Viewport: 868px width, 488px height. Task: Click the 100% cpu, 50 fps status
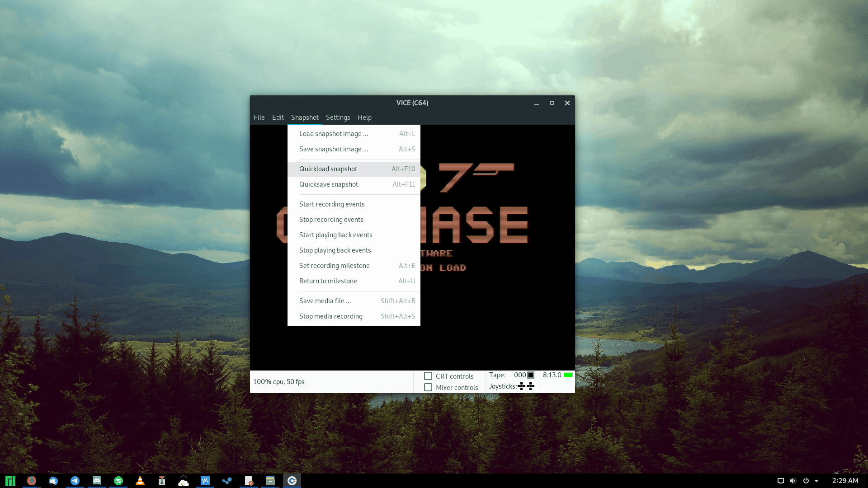pyautogui.click(x=279, y=382)
